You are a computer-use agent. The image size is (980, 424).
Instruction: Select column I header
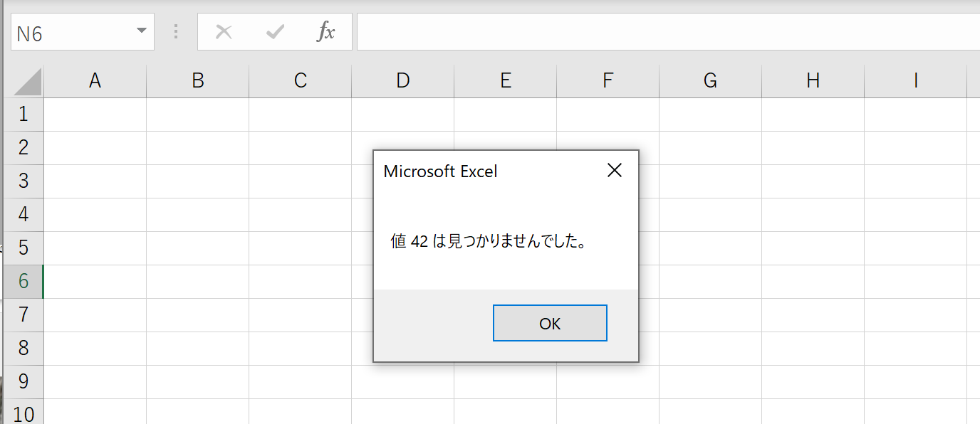[916, 81]
